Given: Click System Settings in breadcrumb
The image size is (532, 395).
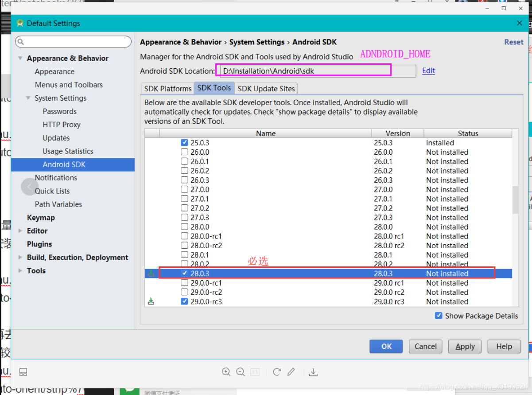Looking at the screenshot, I should click(257, 42).
